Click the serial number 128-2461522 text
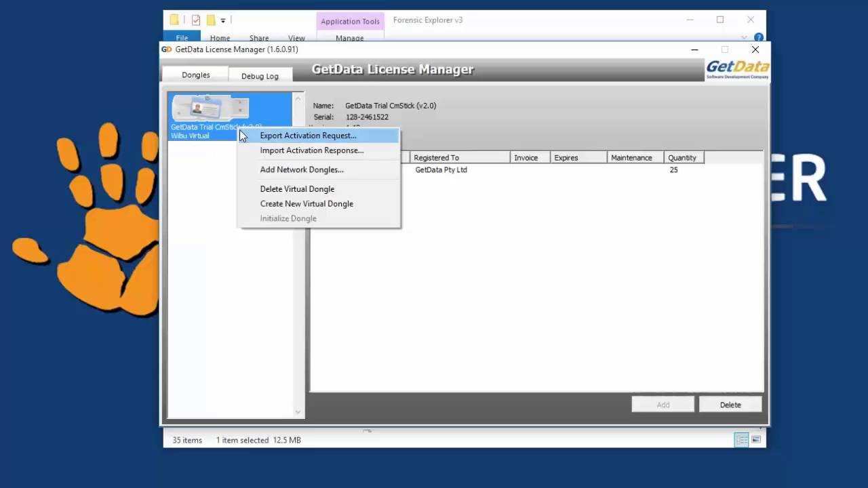The width and height of the screenshot is (868, 488). (367, 117)
